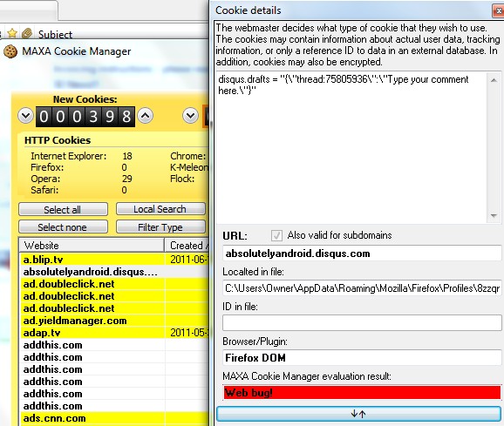Click the 2011-06 date in a.blip.tv row
This screenshot has height=426, width=504.
tap(189, 259)
